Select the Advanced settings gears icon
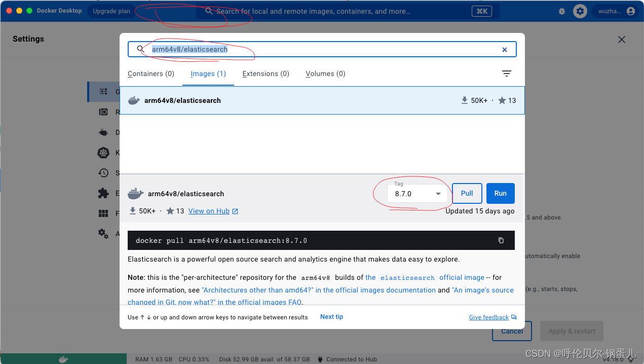Viewport: 644px width, 364px height. point(103,234)
